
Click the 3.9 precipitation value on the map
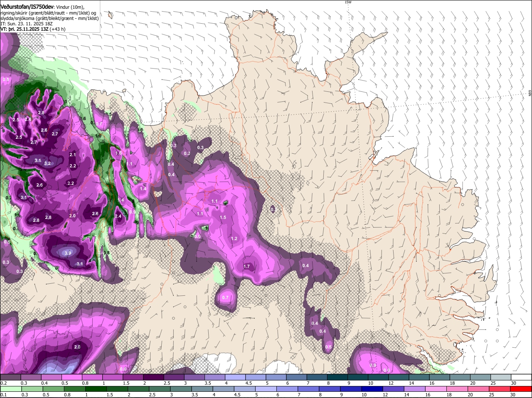(x=68, y=253)
